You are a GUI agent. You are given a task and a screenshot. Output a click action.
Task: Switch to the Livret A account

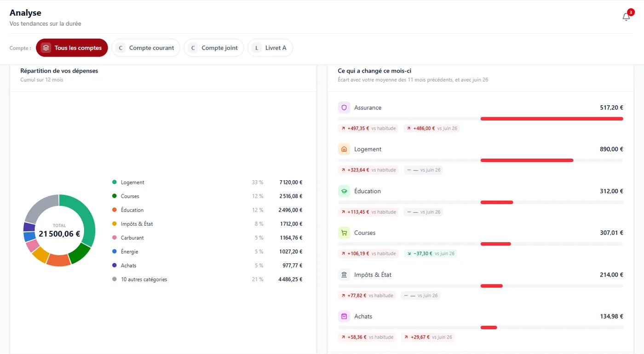270,48
